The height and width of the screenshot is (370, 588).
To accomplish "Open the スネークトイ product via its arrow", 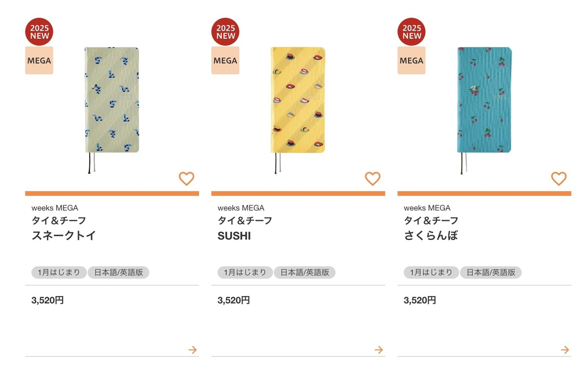I will click(193, 350).
